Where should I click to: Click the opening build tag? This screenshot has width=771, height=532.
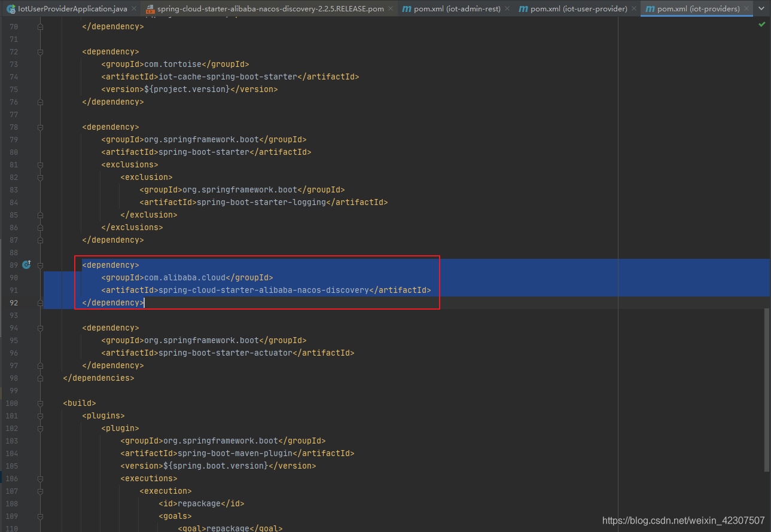(80, 403)
